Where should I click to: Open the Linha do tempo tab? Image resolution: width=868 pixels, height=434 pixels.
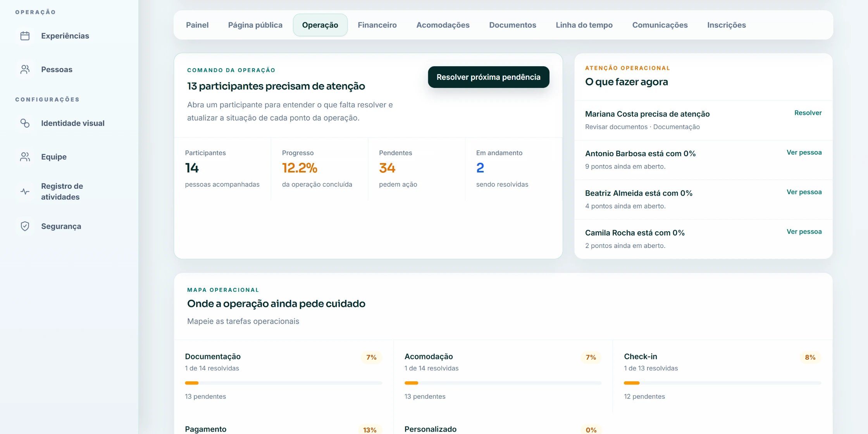584,25
